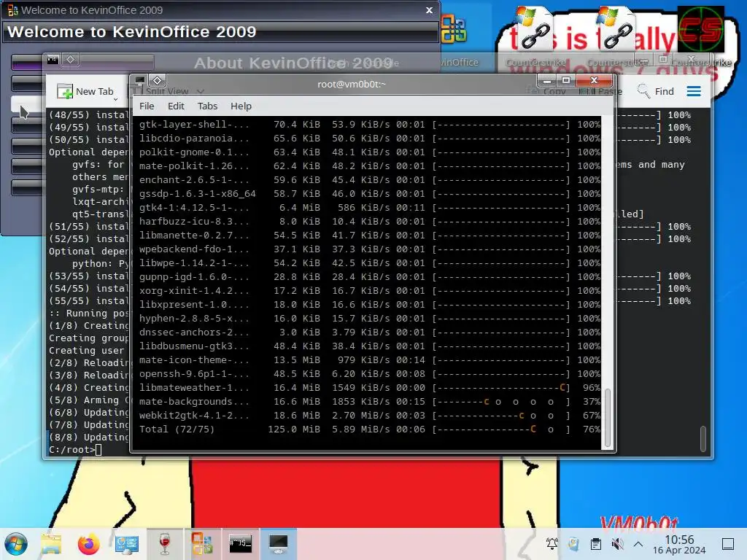Switch to KevinOffice taskbar entry
The height and width of the screenshot is (560, 747).
coord(203,544)
